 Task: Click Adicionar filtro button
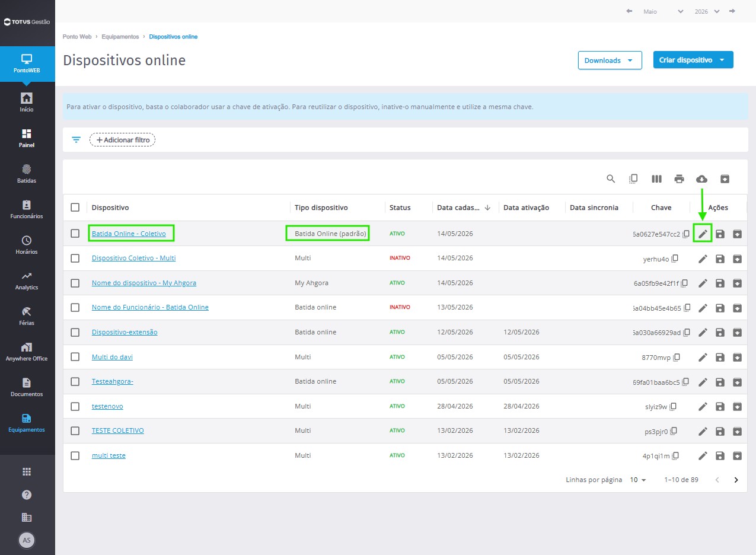(x=122, y=140)
